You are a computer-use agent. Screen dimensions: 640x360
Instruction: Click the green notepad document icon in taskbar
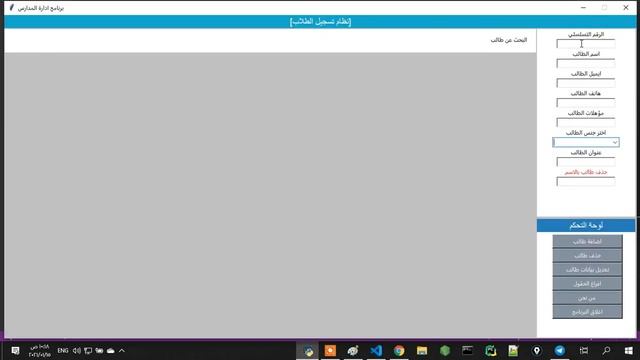[x=513, y=351]
